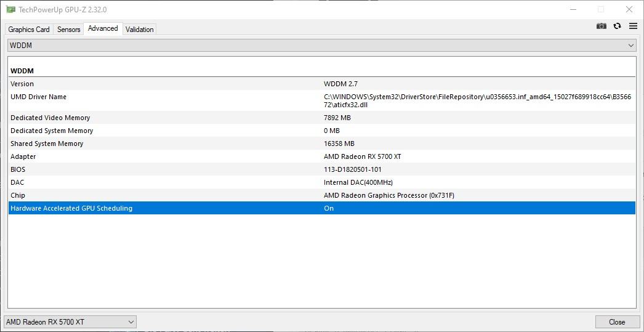Open the AMD Radeon RX 5700 XT selector

point(70,322)
